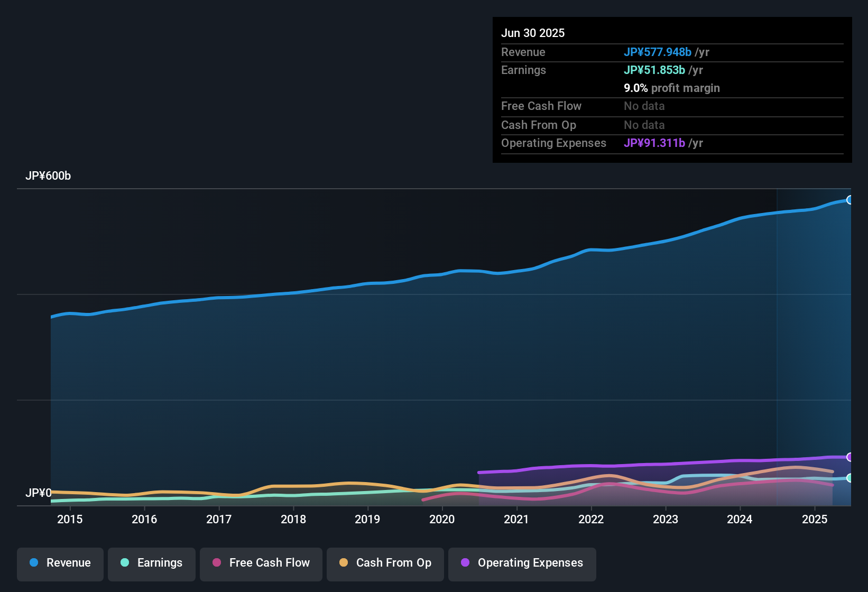
Task: Toggle the Cash From Op legend button
Action: [x=385, y=564]
